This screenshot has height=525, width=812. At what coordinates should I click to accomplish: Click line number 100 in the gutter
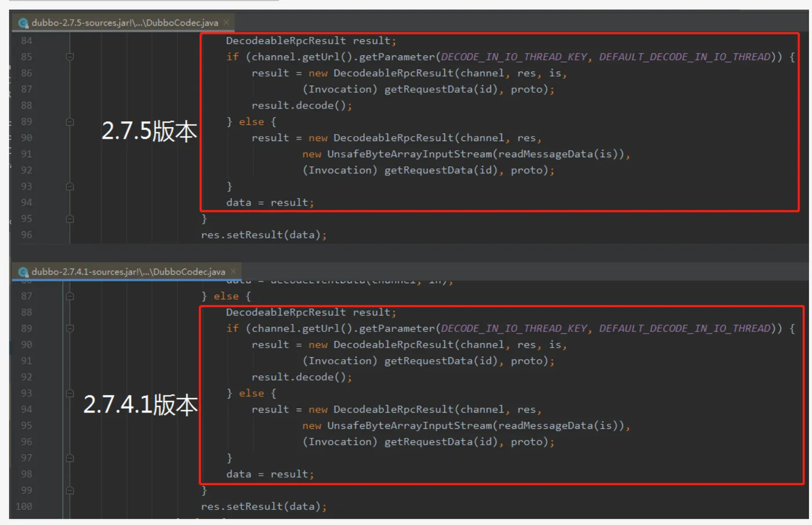click(24, 506)
